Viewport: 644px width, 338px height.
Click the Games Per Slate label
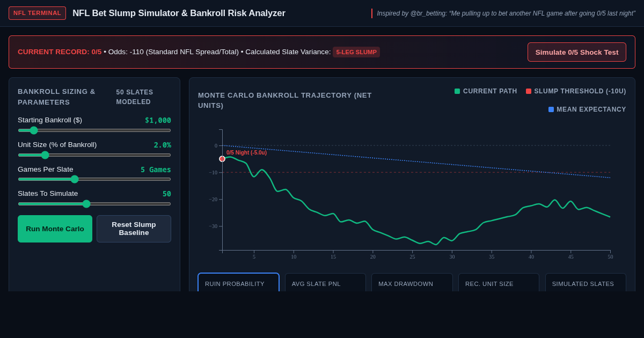46,170
